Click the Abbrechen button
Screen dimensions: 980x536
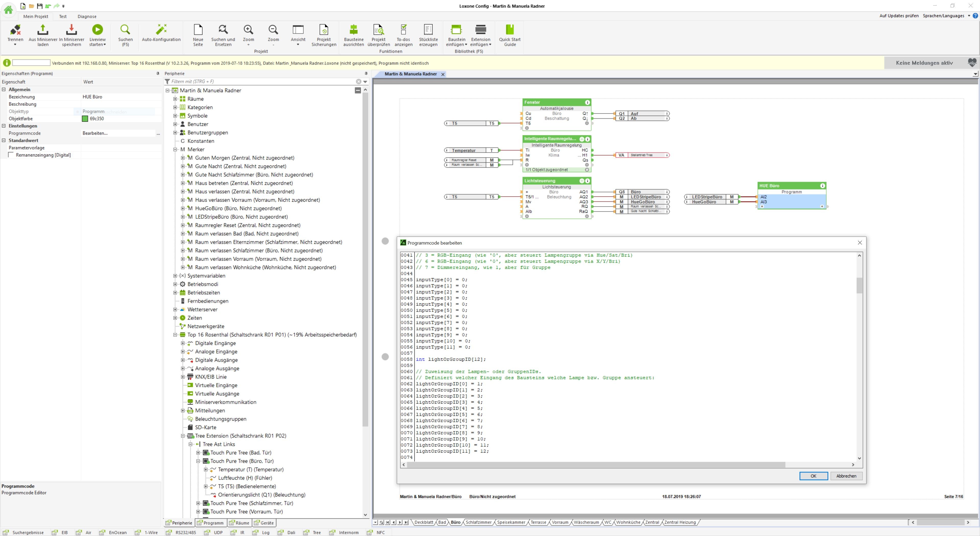coord(846,476)
